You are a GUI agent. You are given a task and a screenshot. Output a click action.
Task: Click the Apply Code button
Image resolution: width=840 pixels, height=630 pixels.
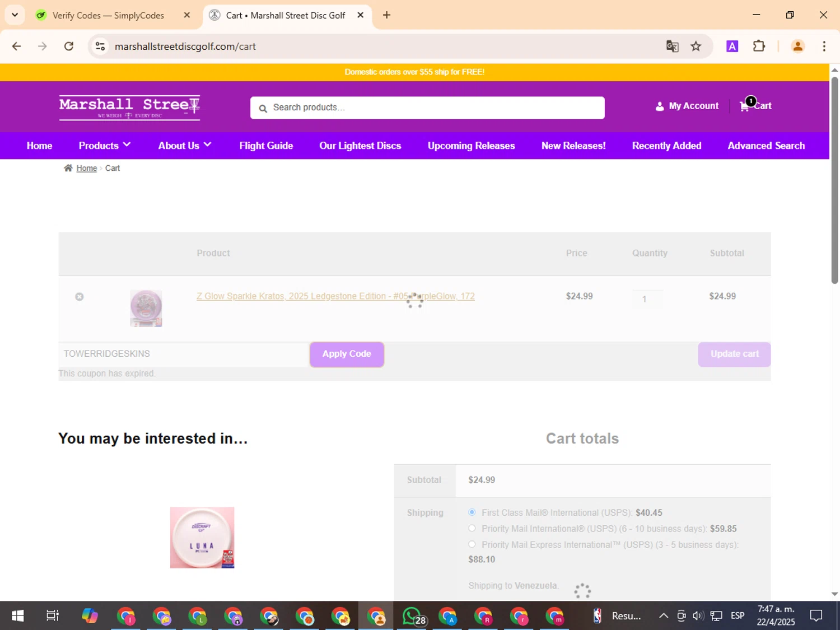tap(347, 354)
